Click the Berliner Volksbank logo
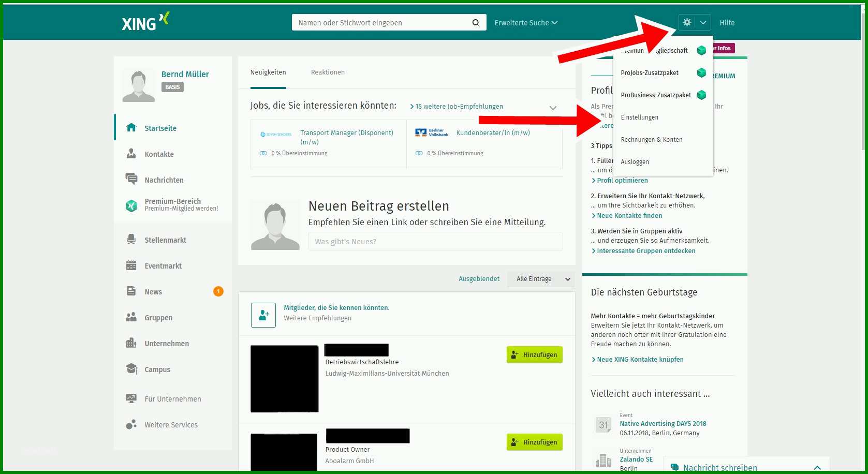 pyautogui.click(x=432, y=133)
